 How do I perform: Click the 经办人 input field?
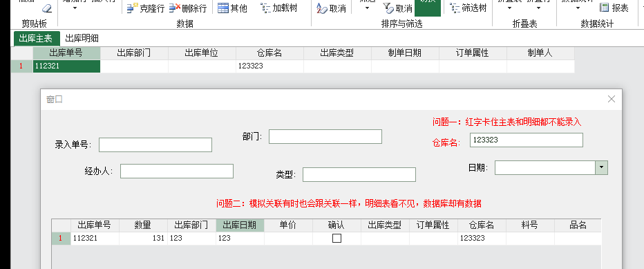point(177,171)
